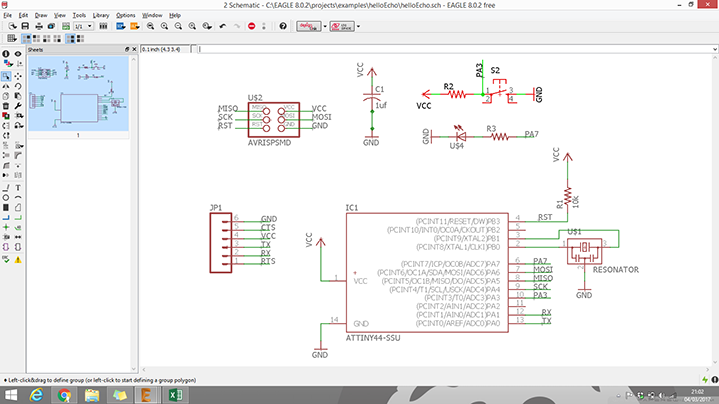719x404 pixels.
Task: Click the Zoom to fit icon
Action: (x=150, y=26)
